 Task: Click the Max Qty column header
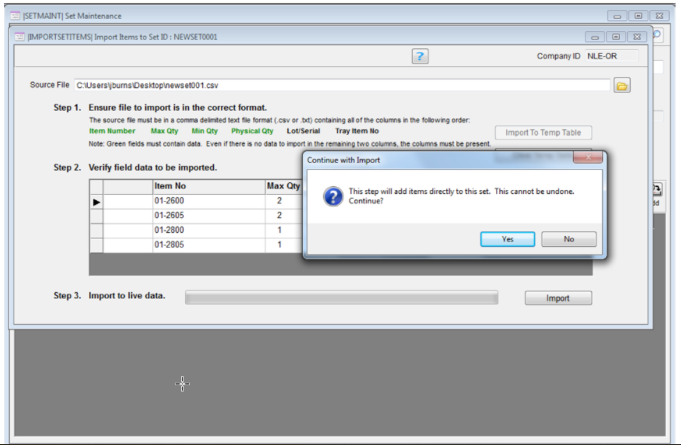pos(283,186)
